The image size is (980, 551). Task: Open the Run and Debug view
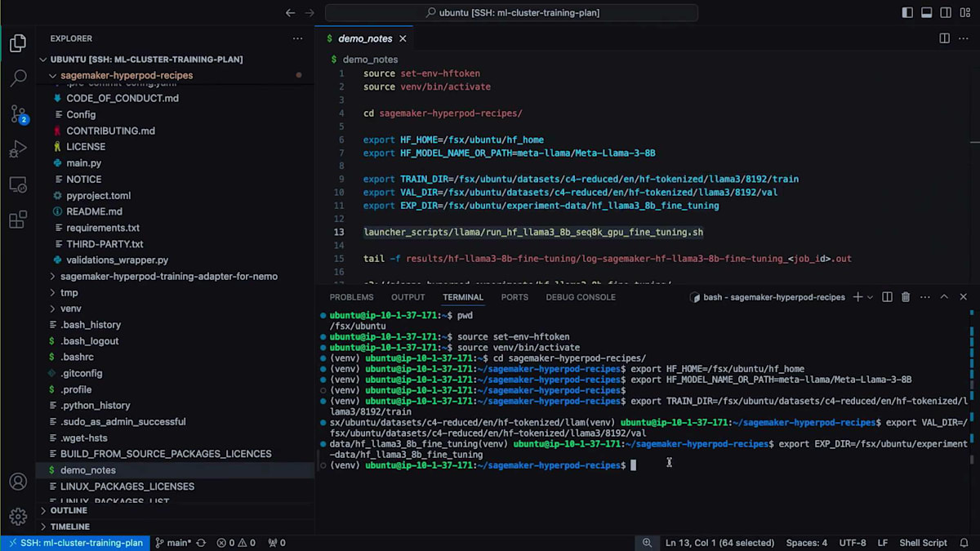tap(18, 149)
